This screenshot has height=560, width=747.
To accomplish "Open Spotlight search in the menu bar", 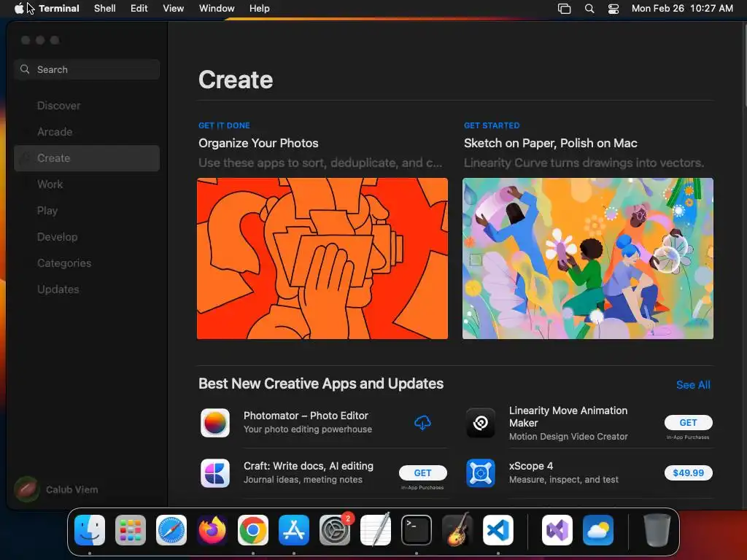I will click(x=589, y=8).
